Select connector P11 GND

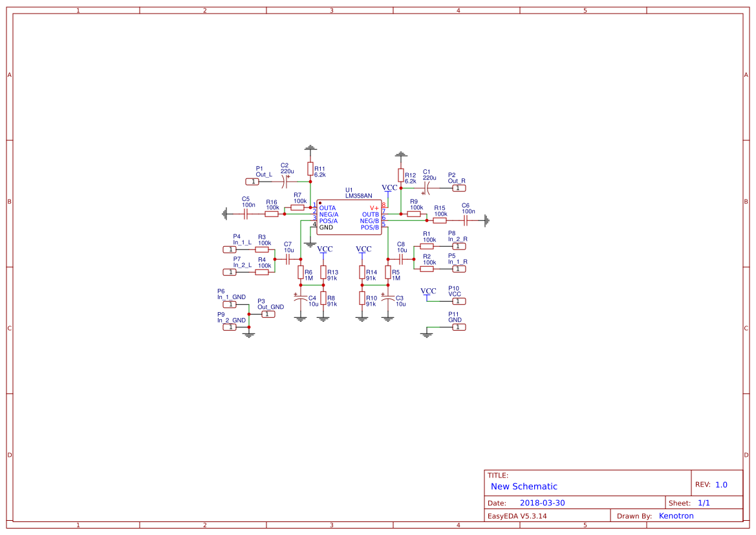click(459, 326)
